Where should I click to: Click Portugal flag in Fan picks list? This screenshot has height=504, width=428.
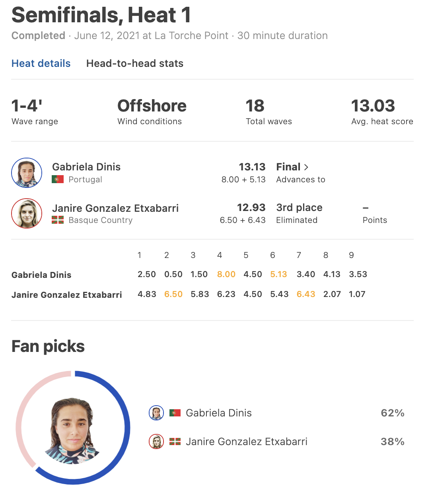(175, 413)
